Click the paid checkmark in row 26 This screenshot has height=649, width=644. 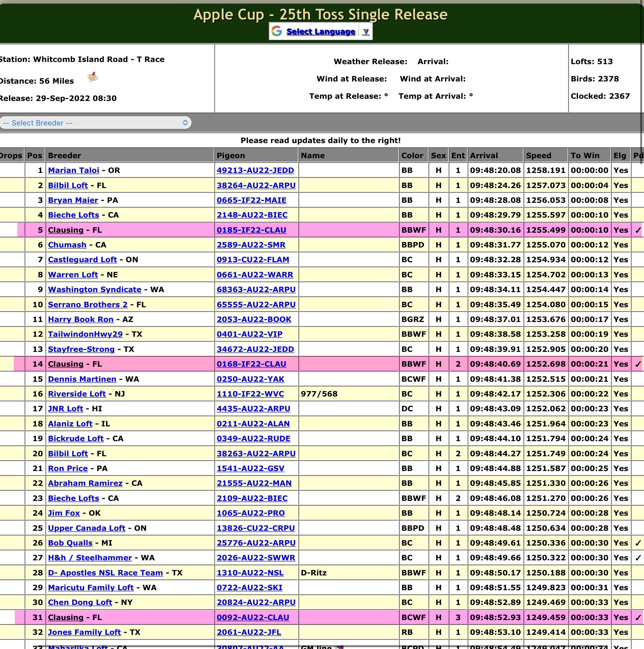[x=638, y=544]
